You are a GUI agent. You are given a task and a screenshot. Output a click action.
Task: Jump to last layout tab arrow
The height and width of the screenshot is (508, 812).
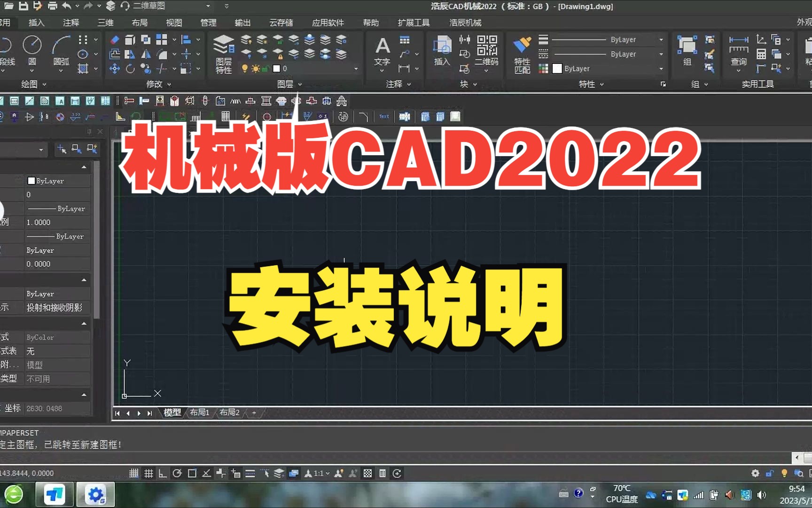pos(150,413)
